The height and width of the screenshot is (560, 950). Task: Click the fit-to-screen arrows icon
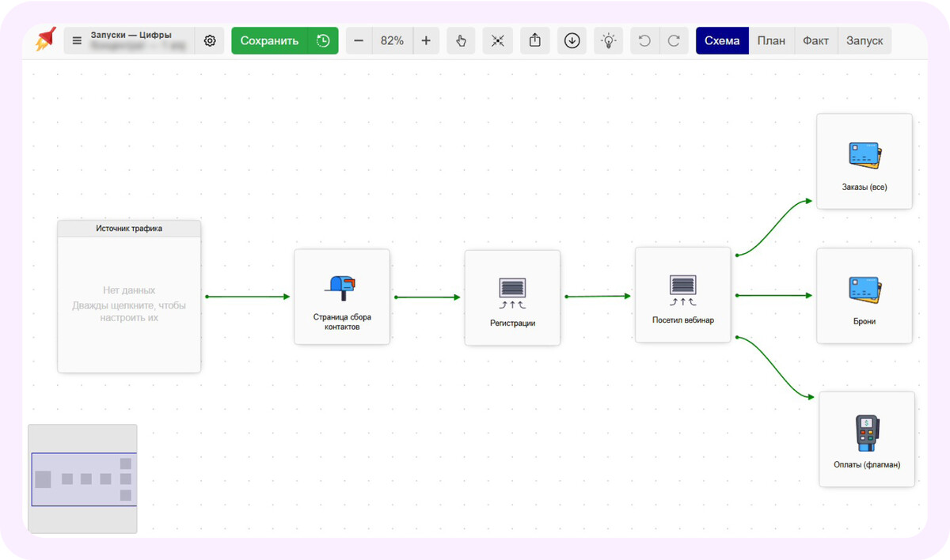(498, 41)
